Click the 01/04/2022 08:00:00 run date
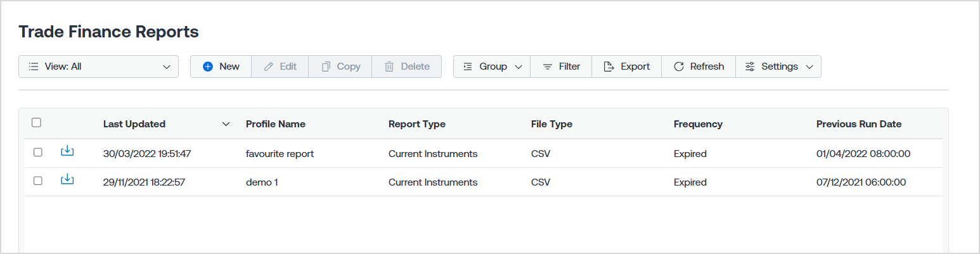This screenshot has width=980, height=254. click(863, 153)
